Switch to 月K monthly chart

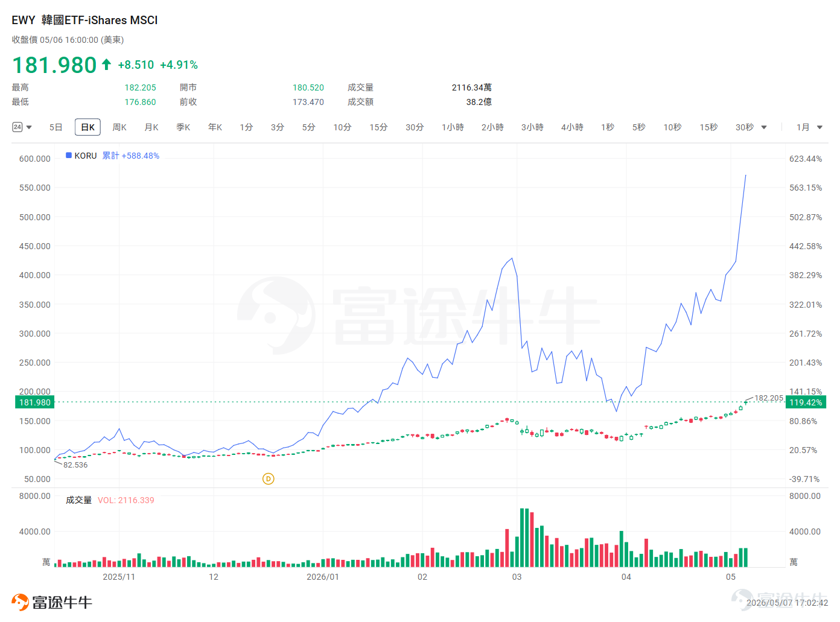[151, 127]
